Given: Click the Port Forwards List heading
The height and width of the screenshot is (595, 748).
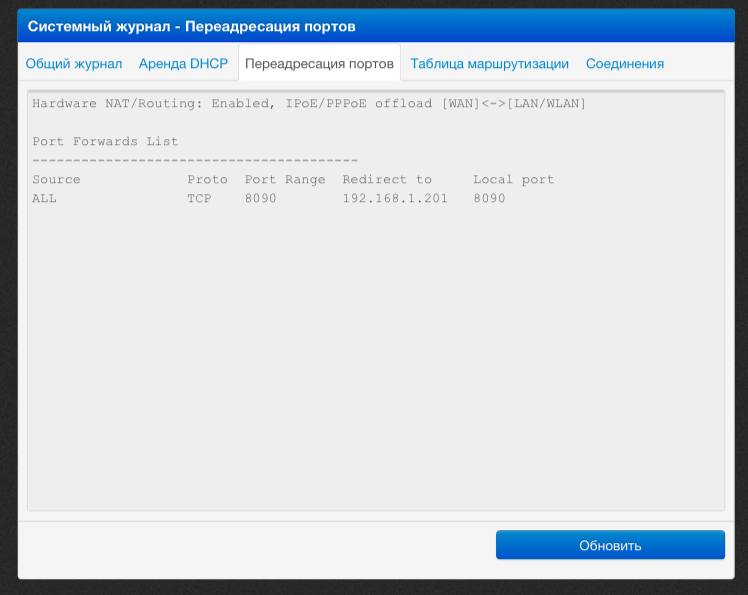Looking at the screenshot, I should coord(105,141).
